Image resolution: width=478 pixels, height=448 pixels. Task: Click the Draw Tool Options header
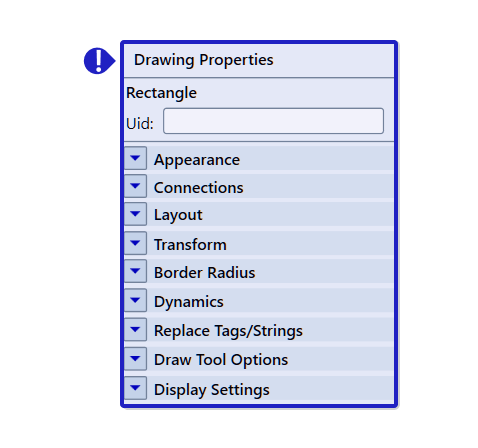point(259,359)
